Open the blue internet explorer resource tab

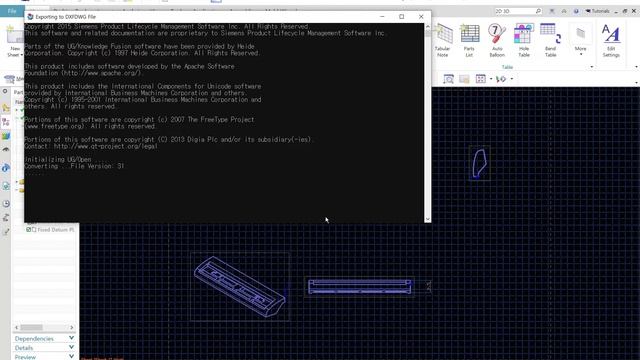click(6, 168)
